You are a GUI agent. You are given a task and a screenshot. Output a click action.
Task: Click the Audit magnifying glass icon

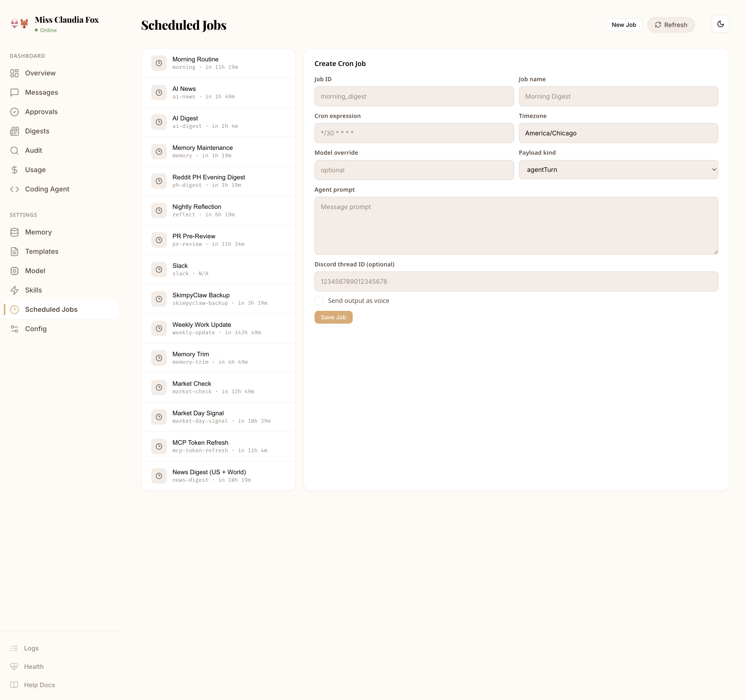[15, 150]
